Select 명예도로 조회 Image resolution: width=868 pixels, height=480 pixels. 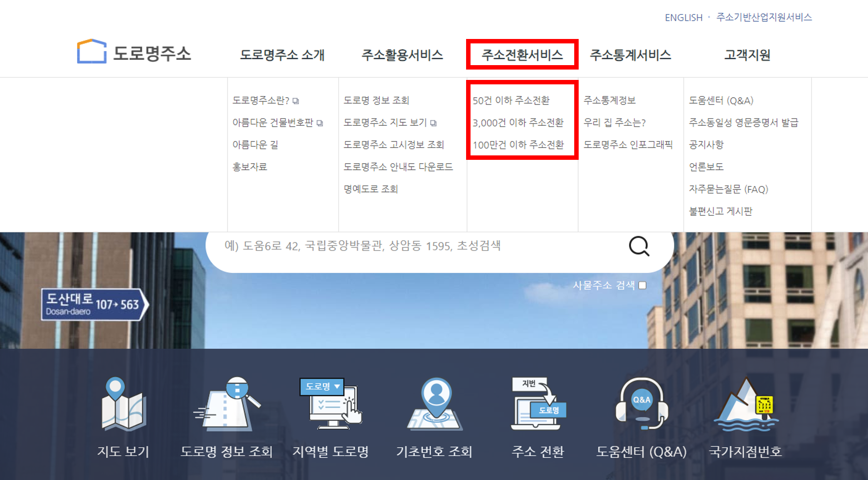[371, 188]
